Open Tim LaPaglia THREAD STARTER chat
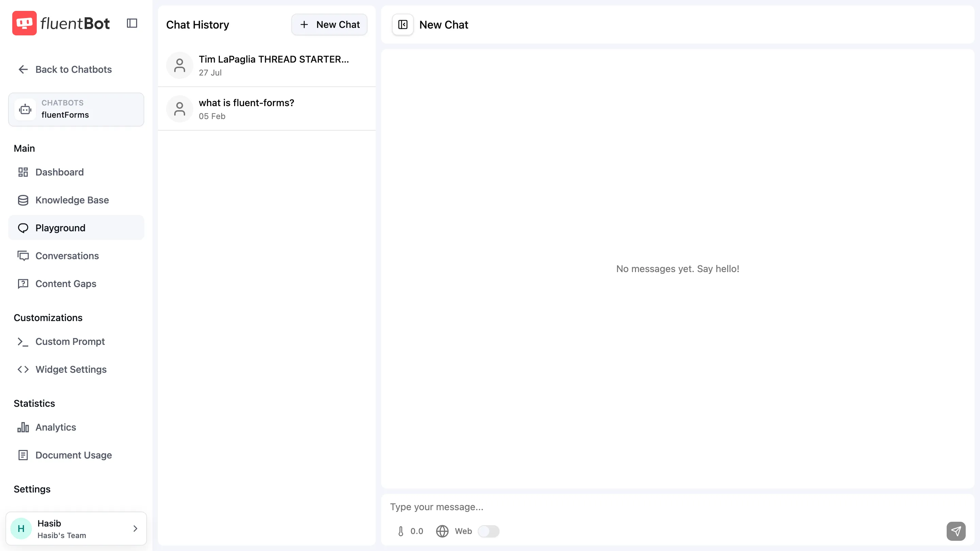The height and width of the screenshot is (551, 980). pos(267,65)
